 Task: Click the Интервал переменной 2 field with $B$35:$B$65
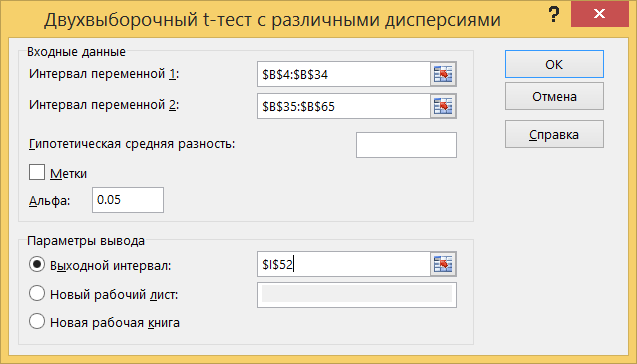pyautogui.click(x=344, y=106)
